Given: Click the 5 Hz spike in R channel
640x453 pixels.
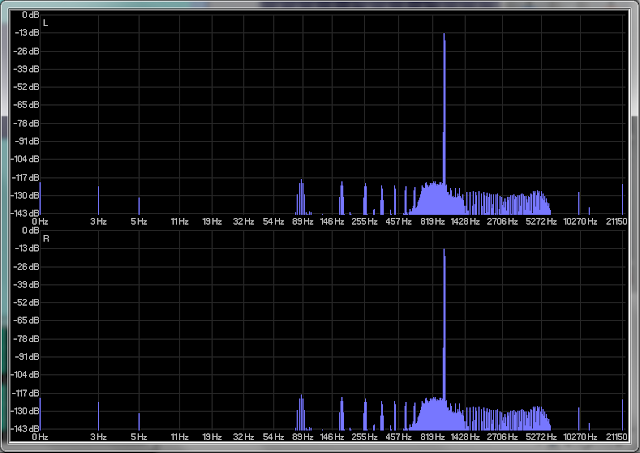Looking at the screenshot, I should (x=139, y=422).
